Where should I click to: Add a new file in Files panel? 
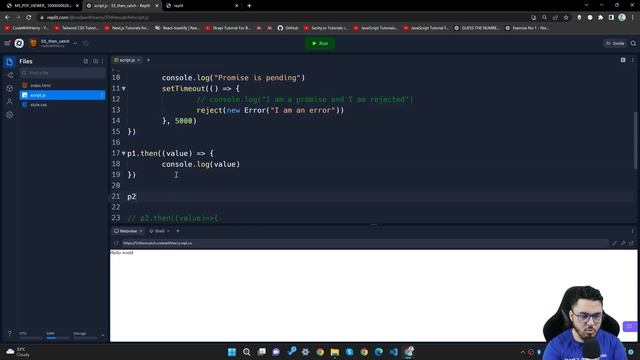coord(86,61)
